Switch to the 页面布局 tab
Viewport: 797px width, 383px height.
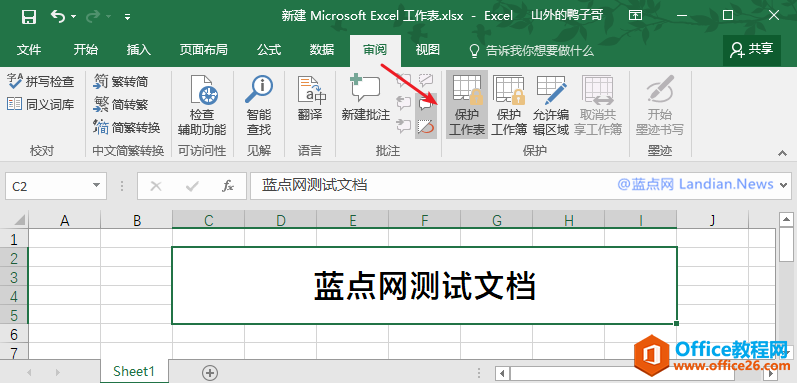click(x=203, y=50)
